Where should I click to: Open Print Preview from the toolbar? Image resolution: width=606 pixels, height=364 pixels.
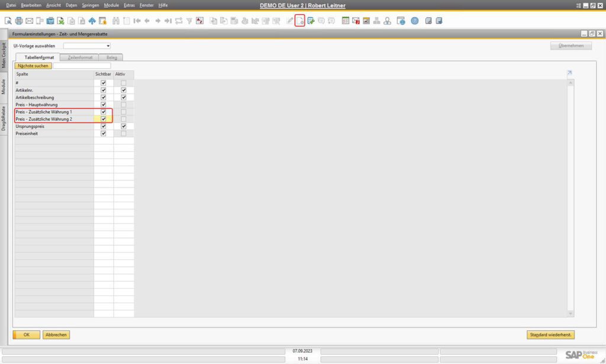(8, 21)
